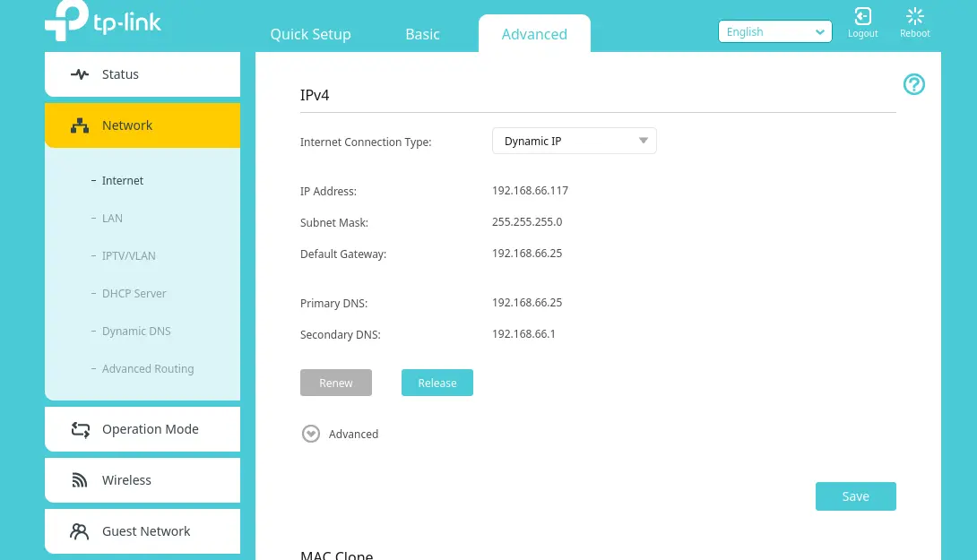Go to DHCP Server settings
The height and width of the screenshot is (560, 977).
point(134,294)
